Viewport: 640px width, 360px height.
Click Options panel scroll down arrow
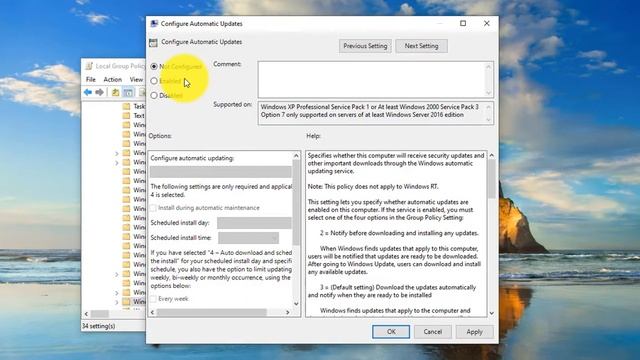(x=296, y=304)
